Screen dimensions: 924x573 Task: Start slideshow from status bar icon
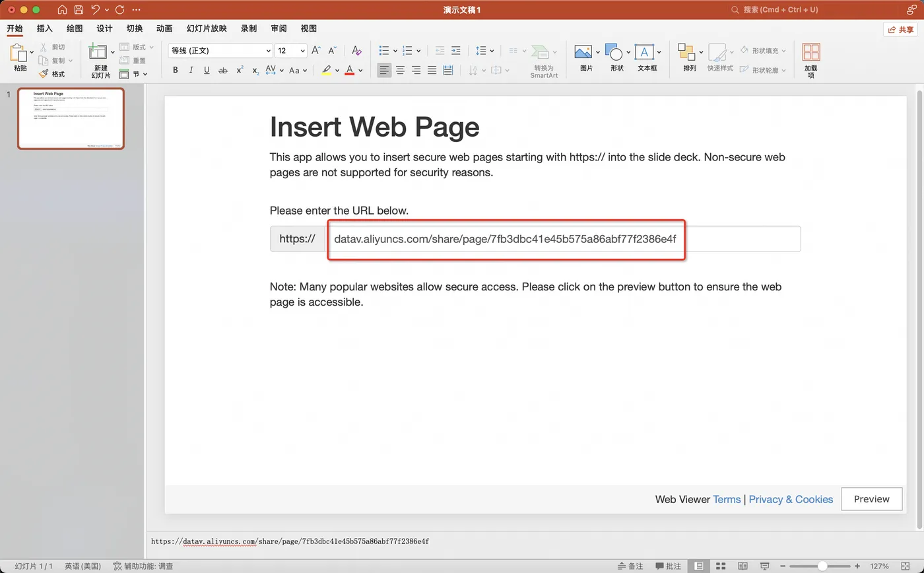point(764,566)
